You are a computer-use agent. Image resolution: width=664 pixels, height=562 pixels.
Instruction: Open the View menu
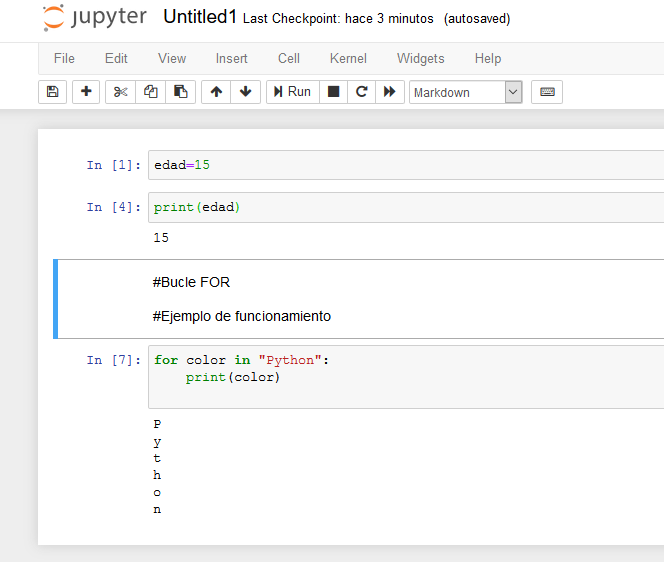coord(172,58)
